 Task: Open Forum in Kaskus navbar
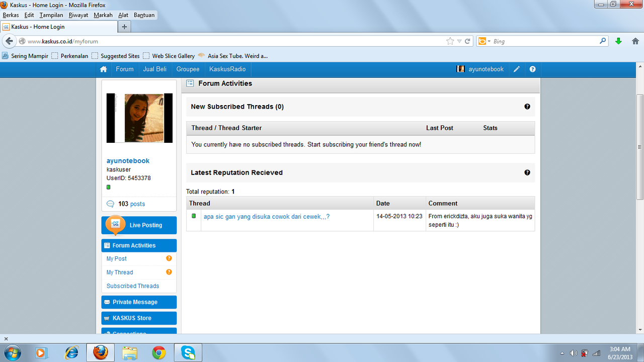tap(125, 69)
